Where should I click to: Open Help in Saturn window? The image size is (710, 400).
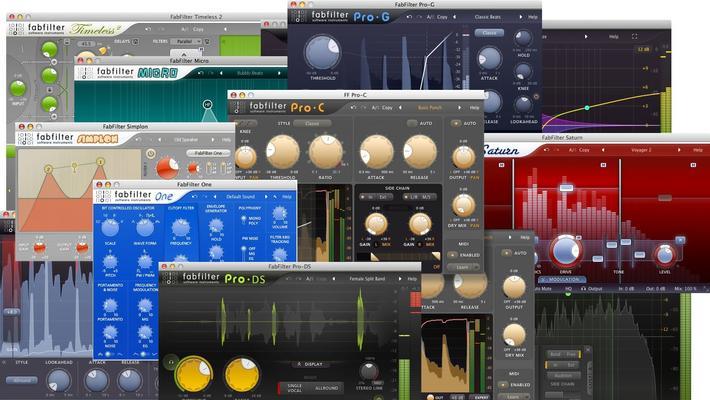(698, 150)
